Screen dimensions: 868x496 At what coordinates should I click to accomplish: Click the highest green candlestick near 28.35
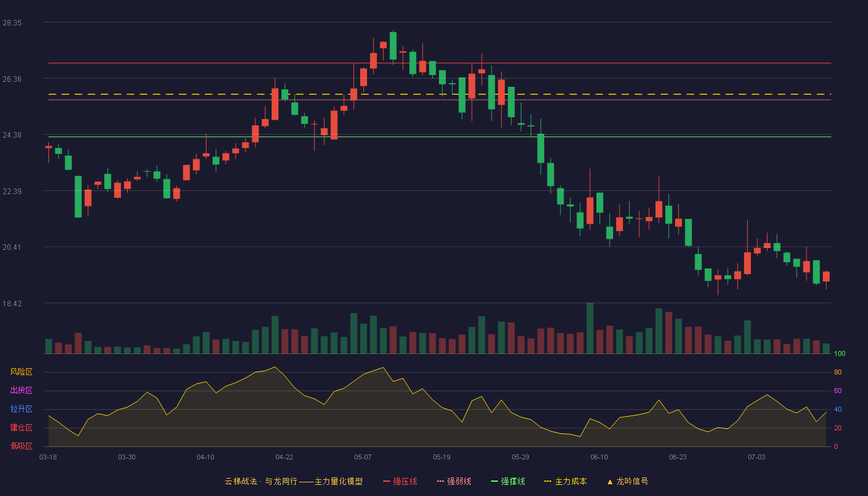coord(393,46)
